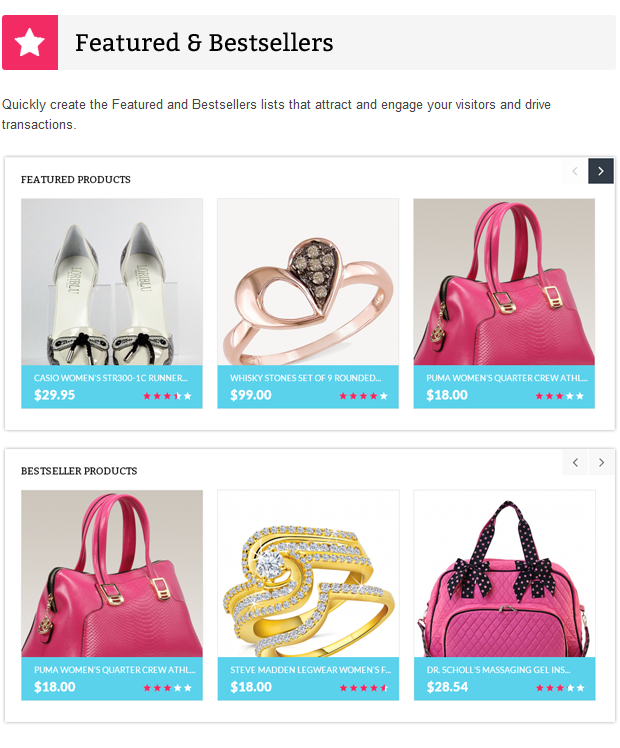The image size is (620, 748).
Task: Select the rose gold heart ring image
Action: (x=308, y=282)
